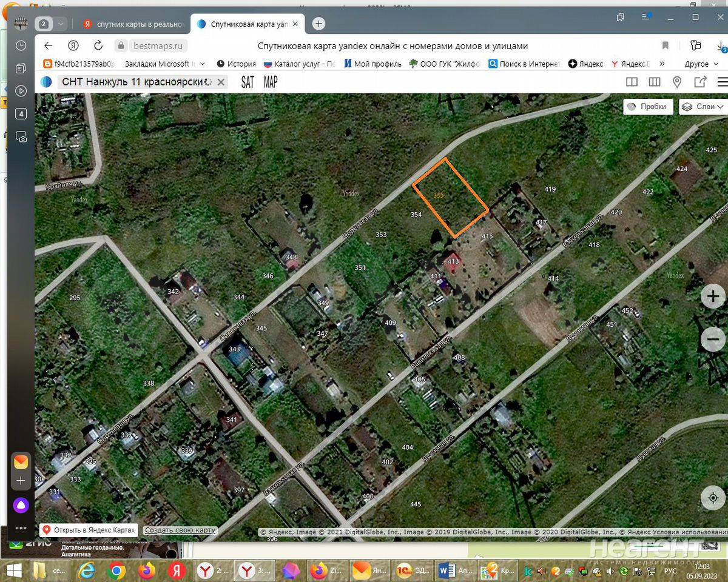Click the search field with 'СНТ Нанжуль 11'
The image size is (728, 582).
(136, 82)
